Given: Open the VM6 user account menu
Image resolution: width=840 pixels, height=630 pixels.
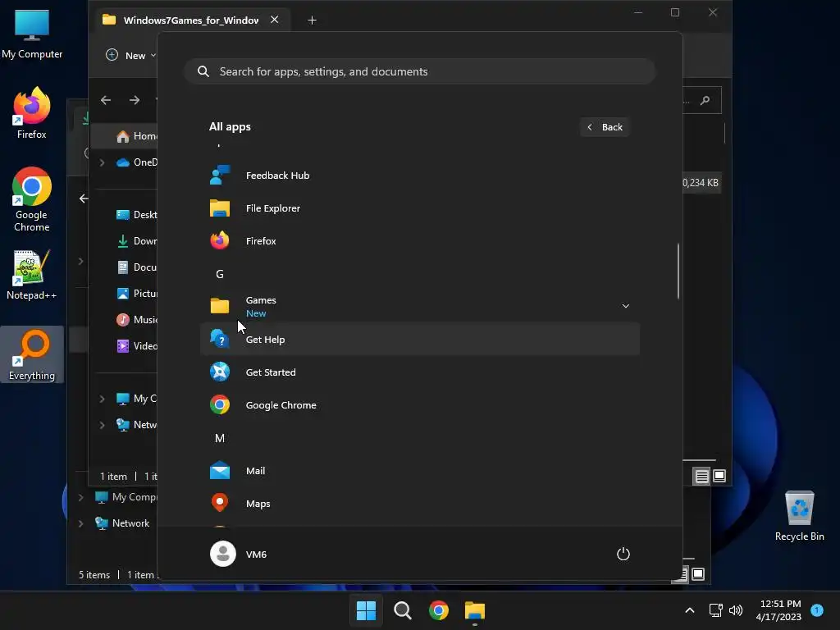Looking at the screenshot, I should (239, 554).
